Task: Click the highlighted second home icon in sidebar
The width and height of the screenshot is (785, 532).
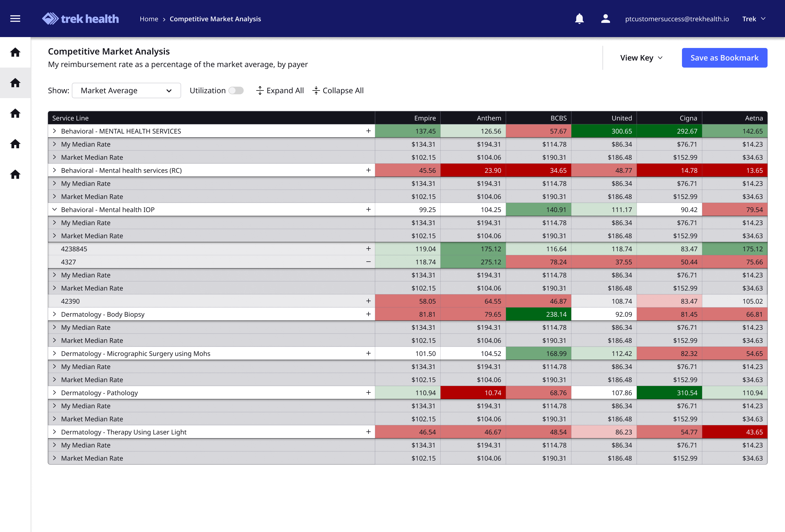Action: tap(15, 83)
